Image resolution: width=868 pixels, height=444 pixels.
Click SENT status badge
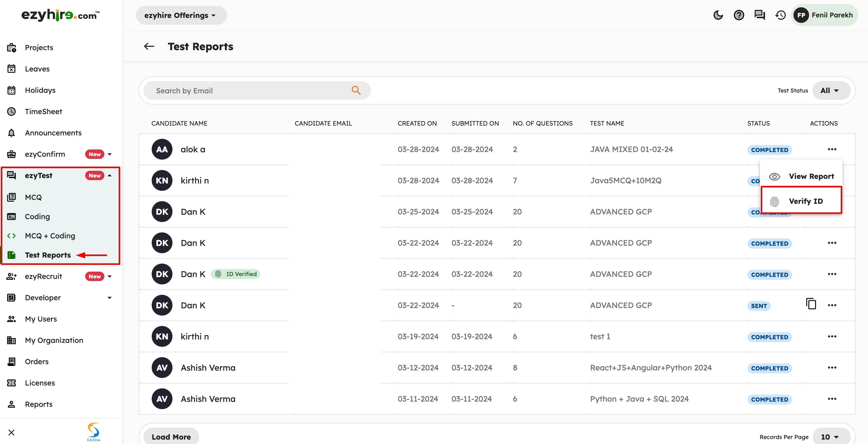759,306
